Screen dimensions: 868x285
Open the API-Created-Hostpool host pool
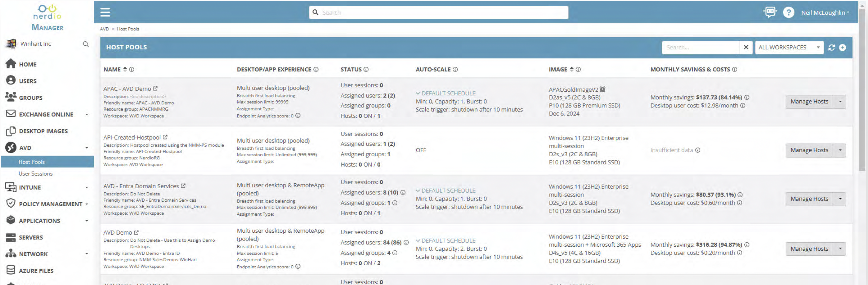click(132, 137)
